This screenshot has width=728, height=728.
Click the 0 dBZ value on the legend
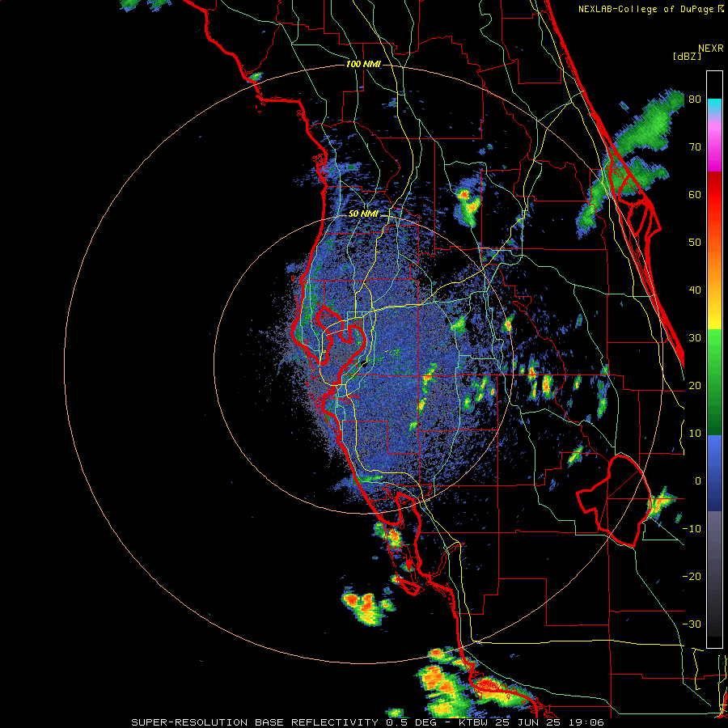(697, 481)
